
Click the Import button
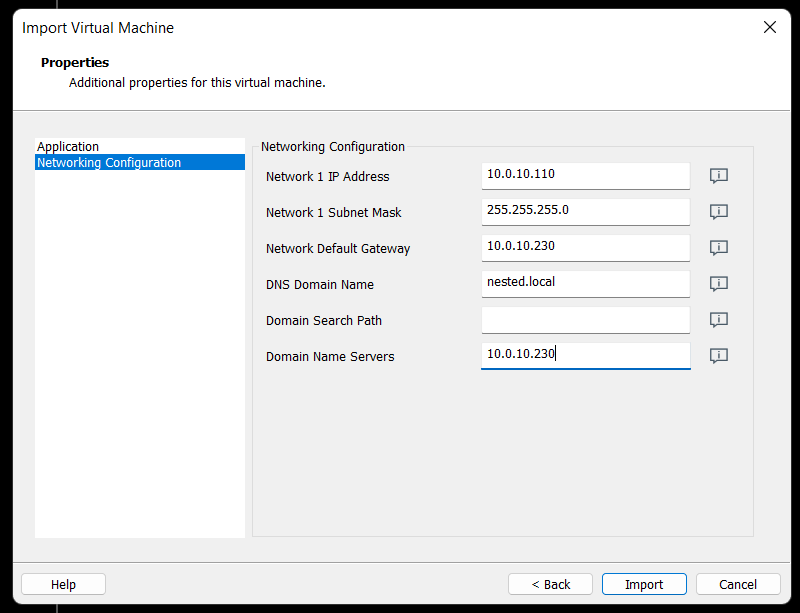coord(644,584)
